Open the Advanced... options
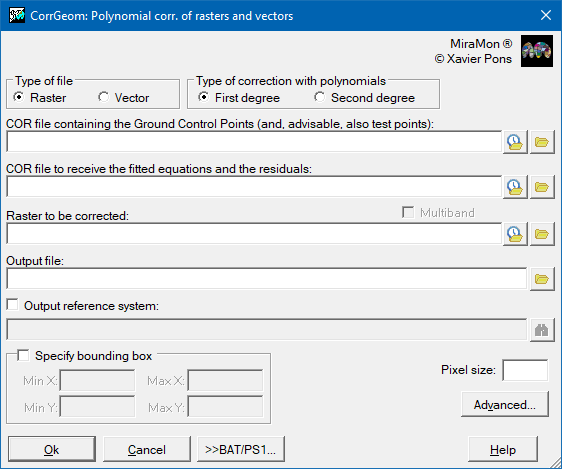This screenshot has width=562, height=469. [x=505, y=405]
